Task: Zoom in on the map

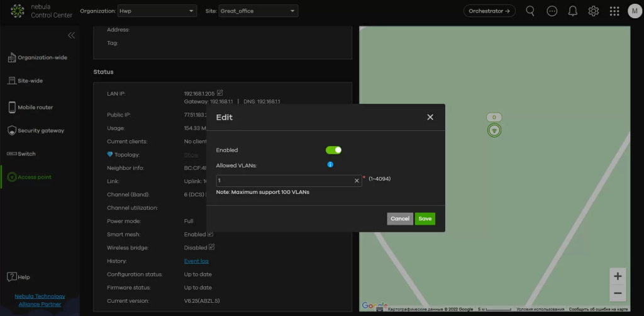Action: (x=618, y=276)
